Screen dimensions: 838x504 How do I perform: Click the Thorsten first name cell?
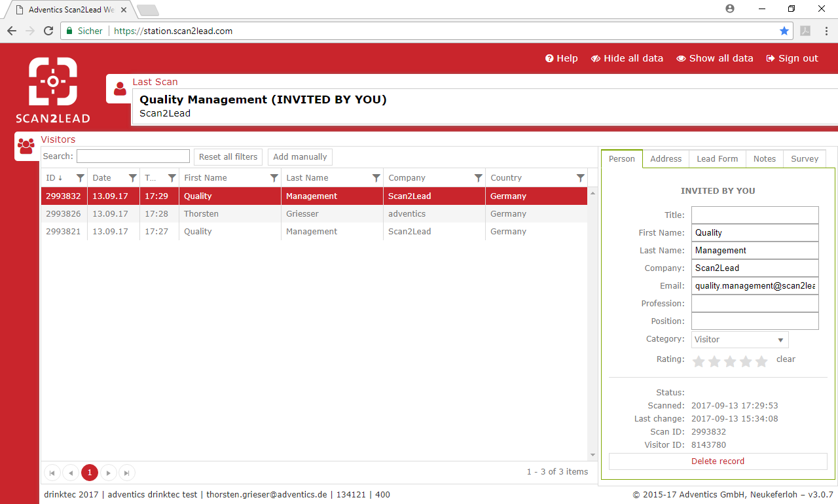point(230,214)
